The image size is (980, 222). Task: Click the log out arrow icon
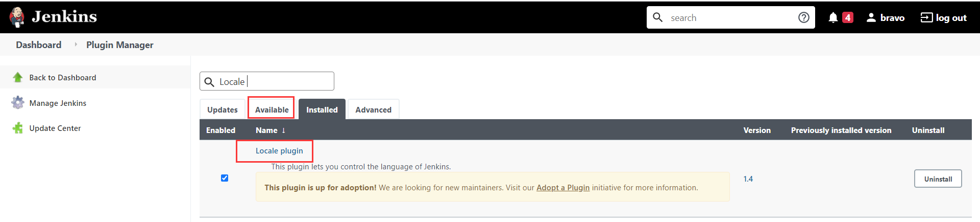pyautogui.click(x=926, y=18)
